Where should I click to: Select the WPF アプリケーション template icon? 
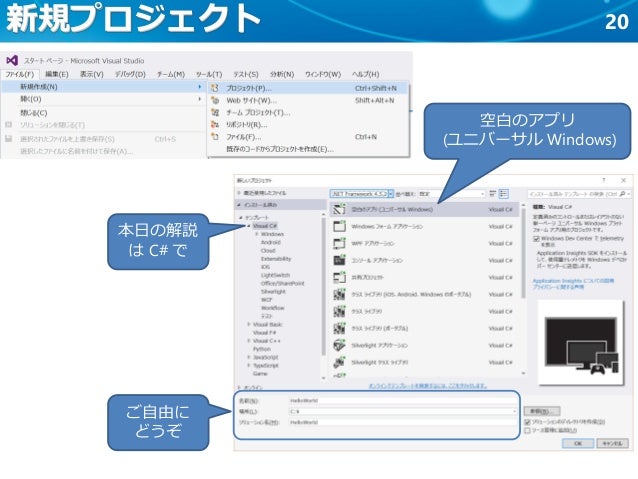click(x=339, y=243)
